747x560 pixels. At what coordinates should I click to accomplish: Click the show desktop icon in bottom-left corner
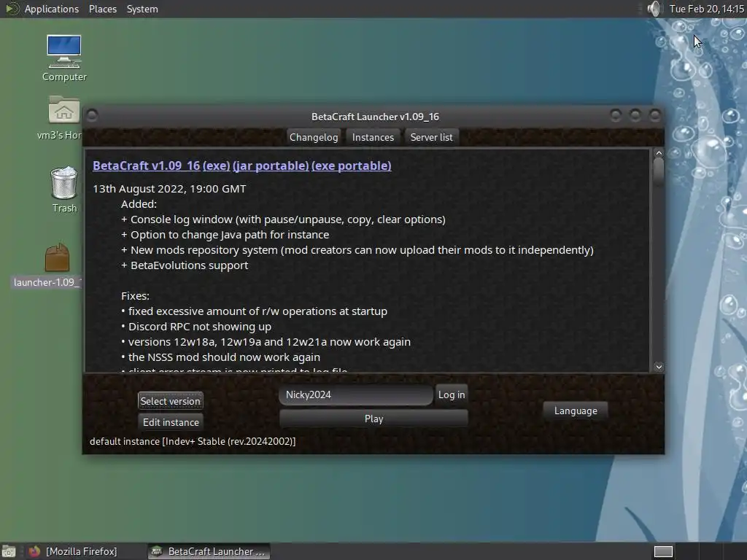(9, 551)
